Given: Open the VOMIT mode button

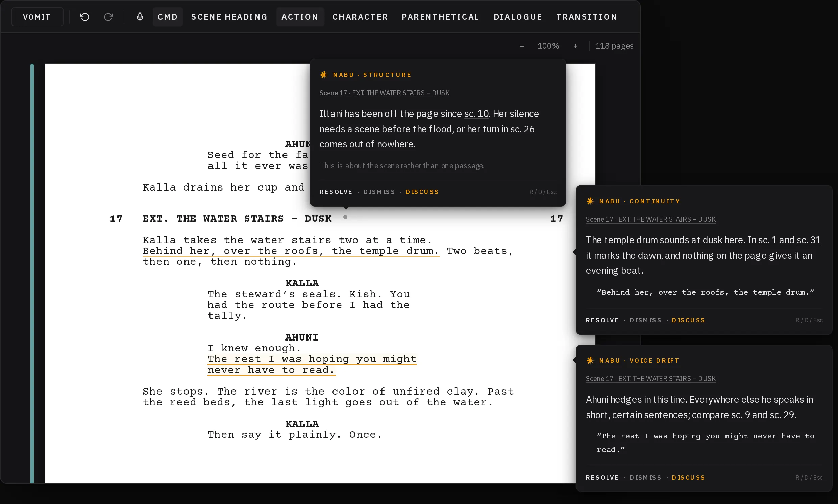Looking at the screenshot, I should pos(38,17).
